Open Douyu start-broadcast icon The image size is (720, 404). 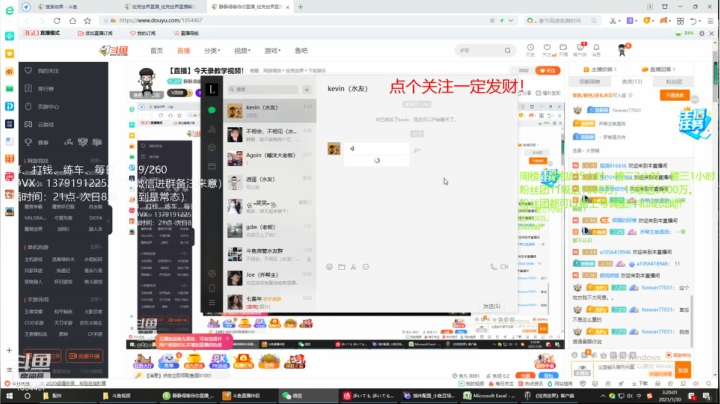coord(563,50)
